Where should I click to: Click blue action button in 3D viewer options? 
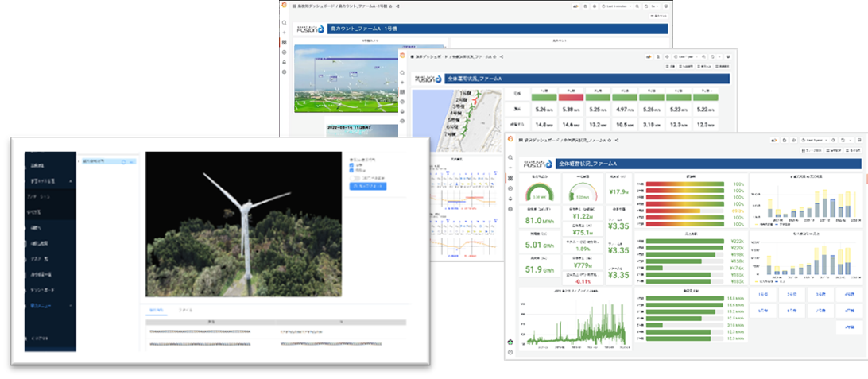[368, 187]
